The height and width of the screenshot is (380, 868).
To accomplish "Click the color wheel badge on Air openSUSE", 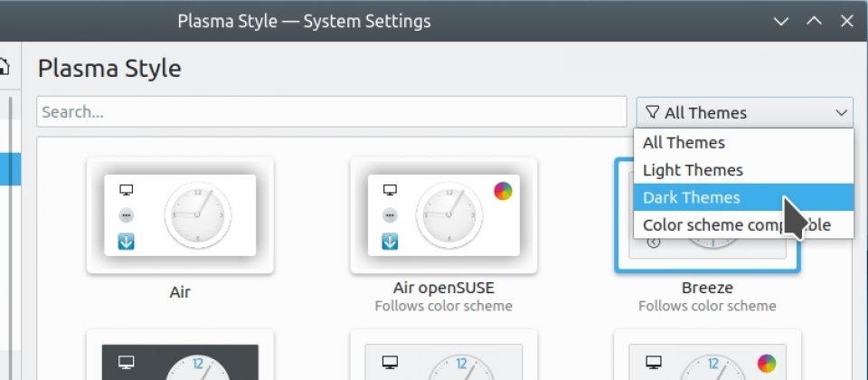I will [x=503, y=191].
